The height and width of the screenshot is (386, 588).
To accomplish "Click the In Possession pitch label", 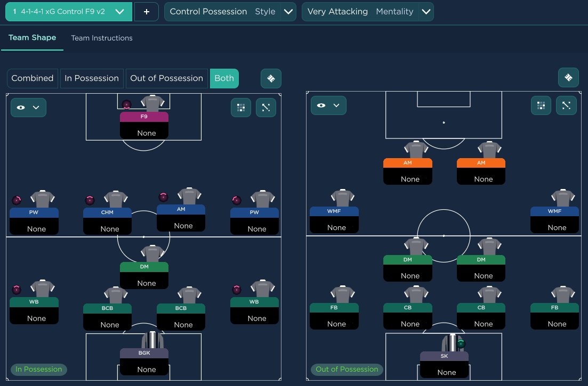I will pos(38,369).
